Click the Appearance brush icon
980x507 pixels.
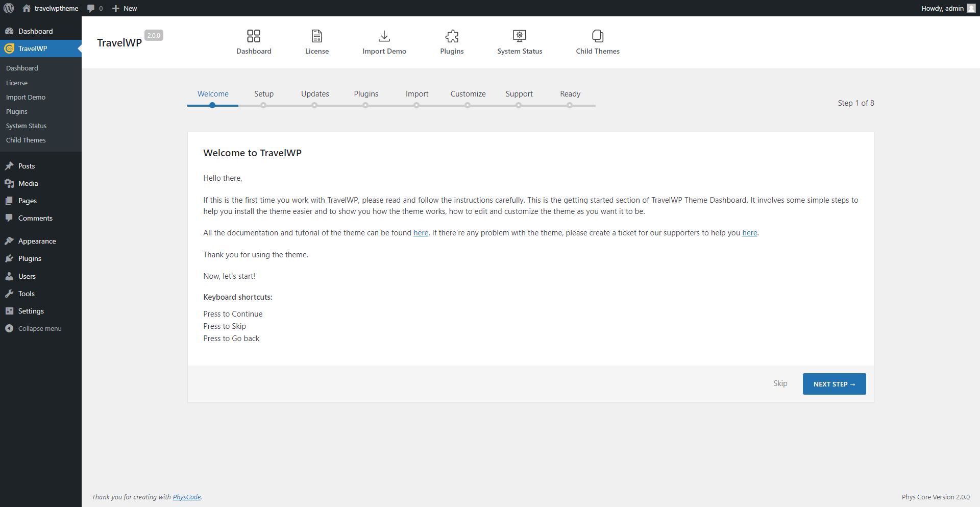pos(9,241)
